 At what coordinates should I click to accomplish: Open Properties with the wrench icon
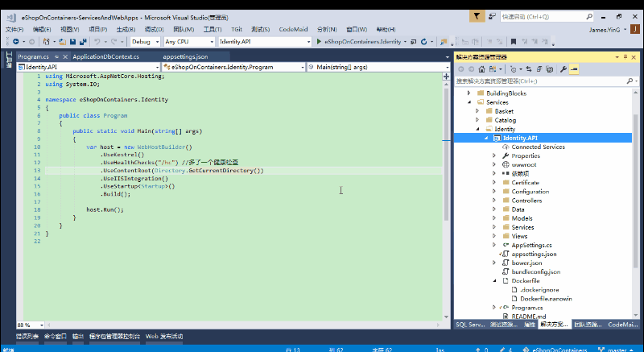(x=563, y=69)
